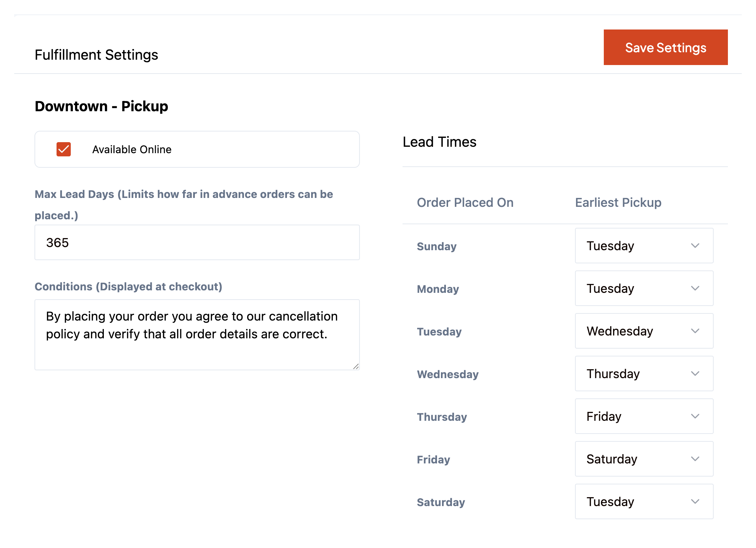The image size is (756, 548).
Task: Click the chevron beside Friday's Saturday selection
Action: pos(696,459)
